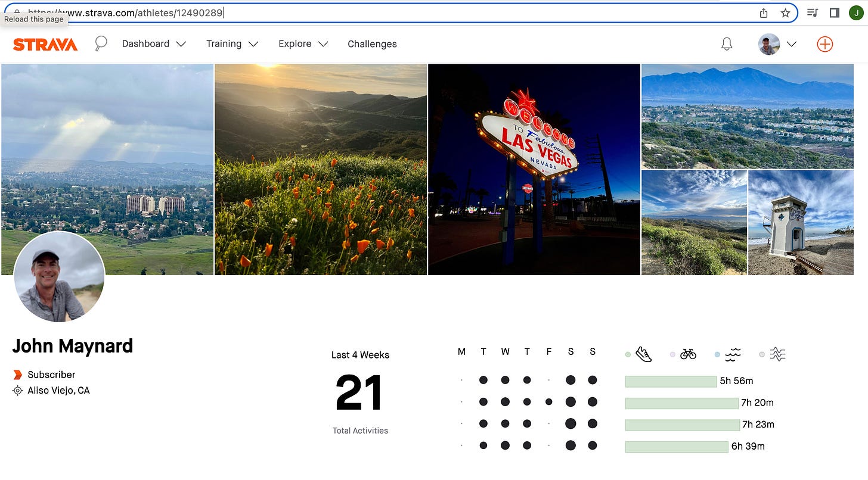Viewport: 868px width, 480px height.
Task: Click the 5h 56m weekly bar
Action: (671, 382)
